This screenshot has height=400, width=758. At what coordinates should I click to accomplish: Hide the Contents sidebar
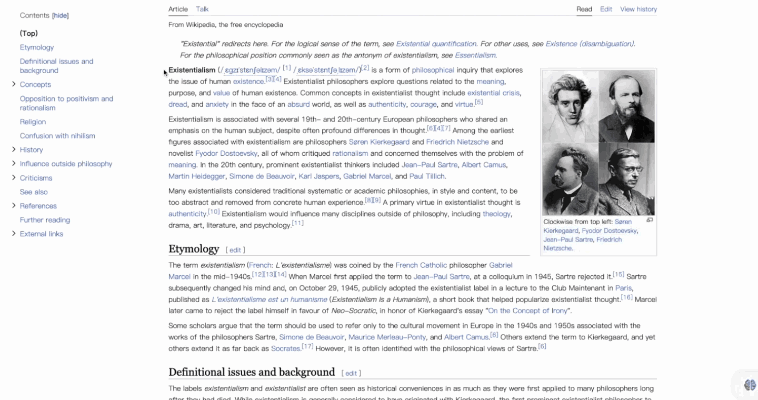60,15
